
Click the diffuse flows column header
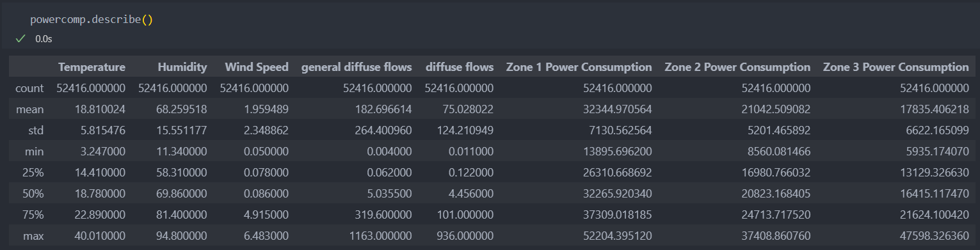pos(459,67)
